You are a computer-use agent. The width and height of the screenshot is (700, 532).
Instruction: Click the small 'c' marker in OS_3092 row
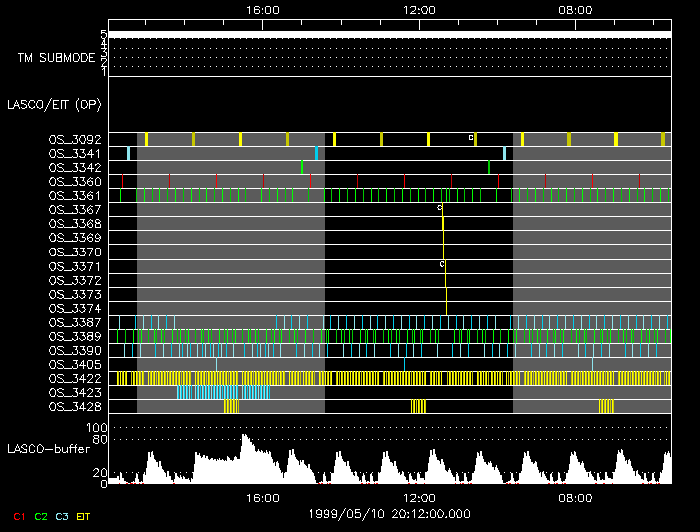(x=471, y=137)
